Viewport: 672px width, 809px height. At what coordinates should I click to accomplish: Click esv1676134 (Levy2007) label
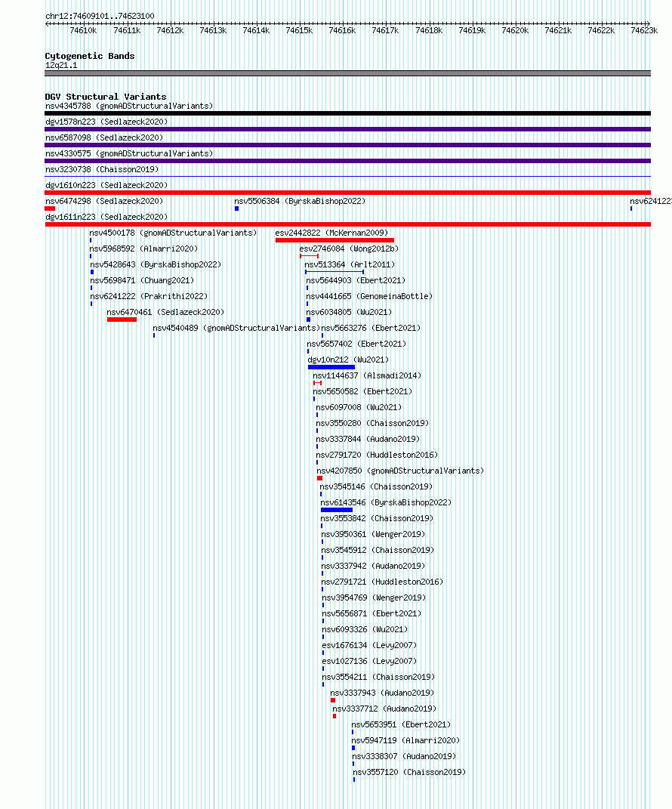369,645
